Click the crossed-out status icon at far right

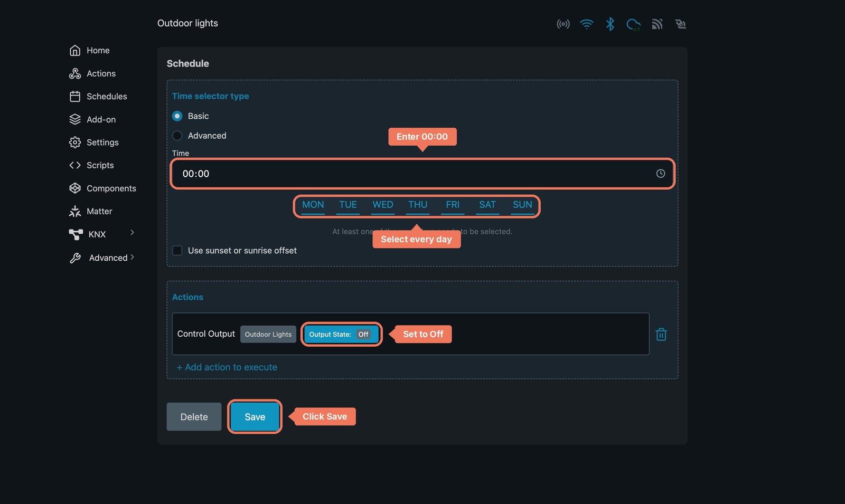pos(681,24)
